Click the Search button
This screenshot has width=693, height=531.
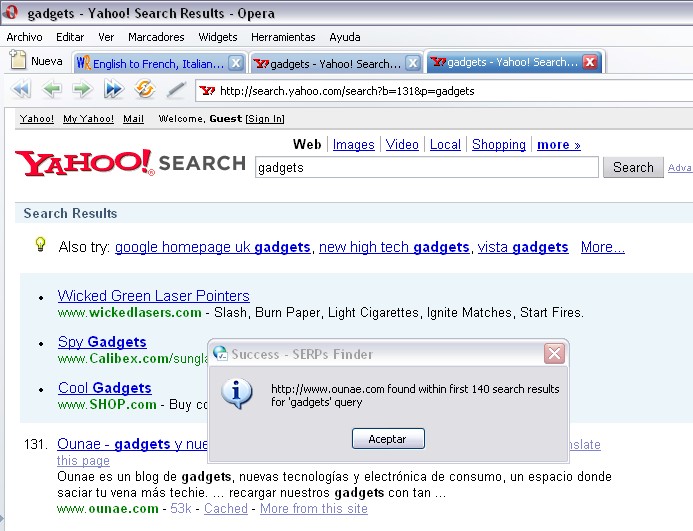(x=633, y=167)
